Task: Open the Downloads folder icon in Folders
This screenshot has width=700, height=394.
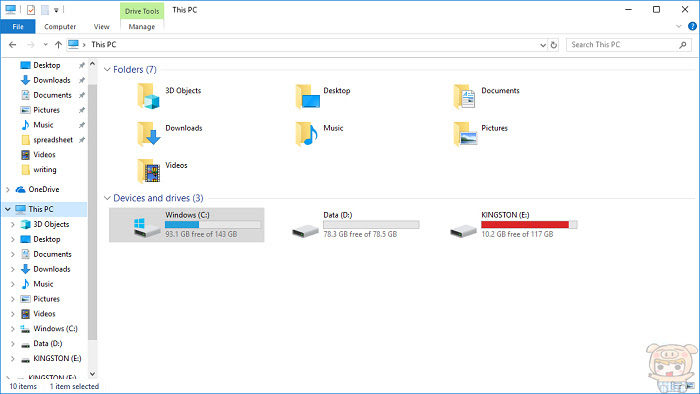Action: pyautogui.click(x=148, y=133)
